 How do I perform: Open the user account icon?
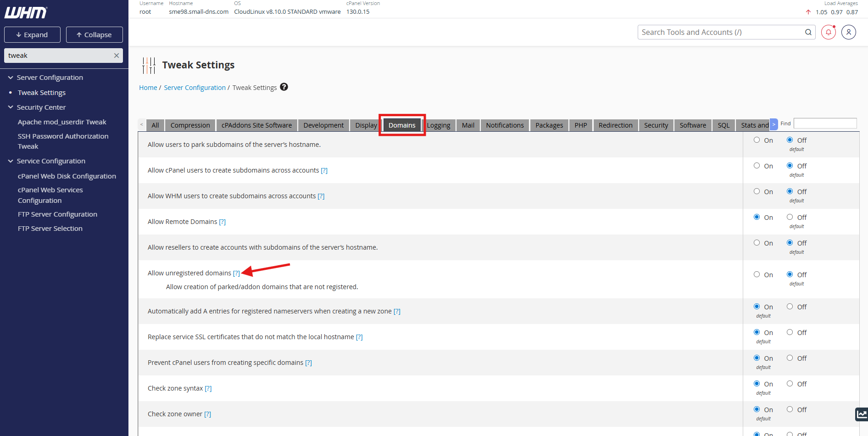pyautogui.click(x=848, y=32)
